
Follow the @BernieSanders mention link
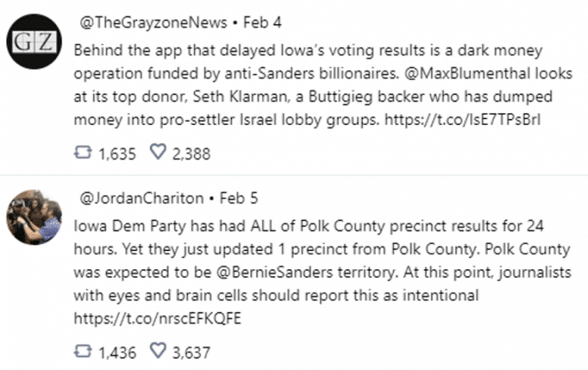275,273
